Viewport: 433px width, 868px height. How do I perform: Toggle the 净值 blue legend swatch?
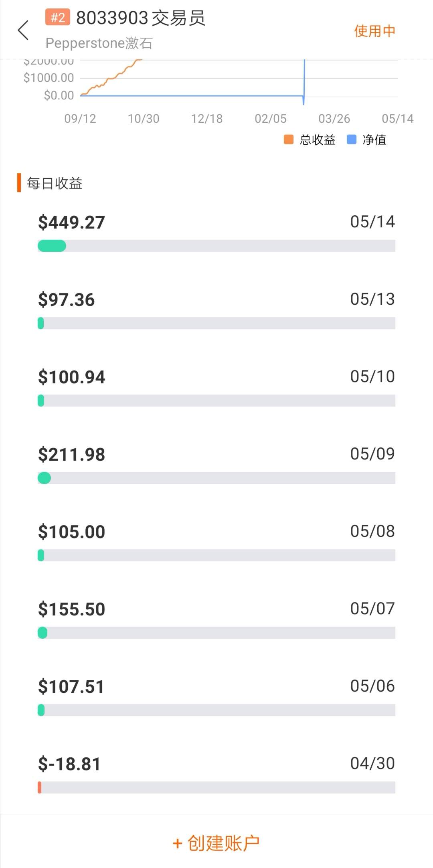352,140
